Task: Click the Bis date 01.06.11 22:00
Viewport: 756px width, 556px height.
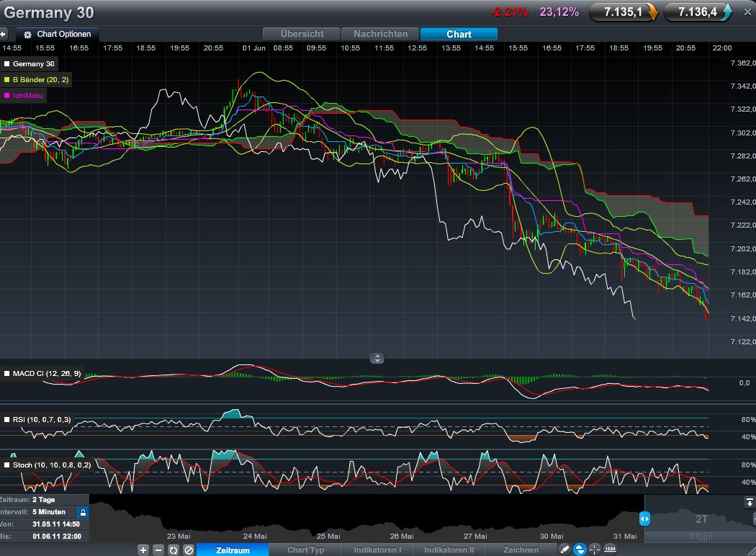Action: pyautogui.click(x=56, y=537)
